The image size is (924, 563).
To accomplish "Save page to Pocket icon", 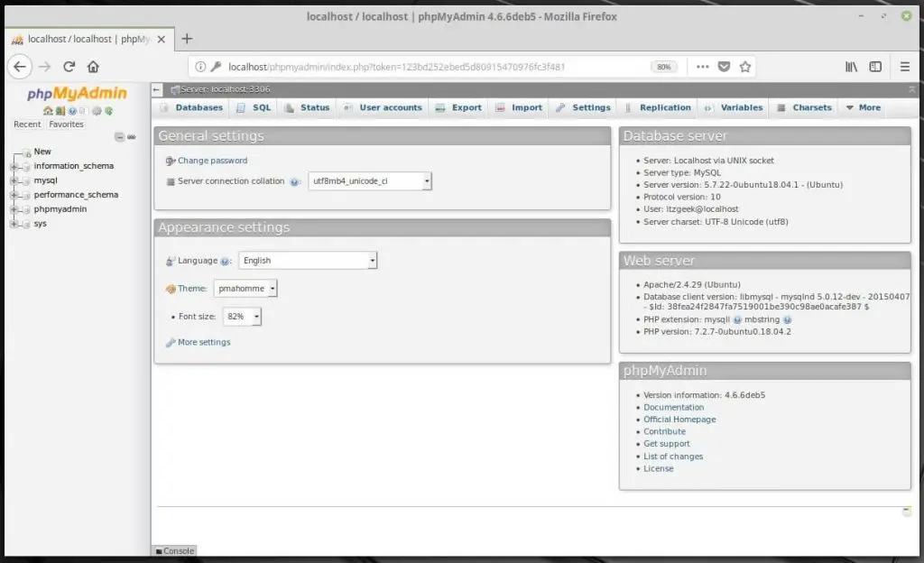I will click(725, 67).
